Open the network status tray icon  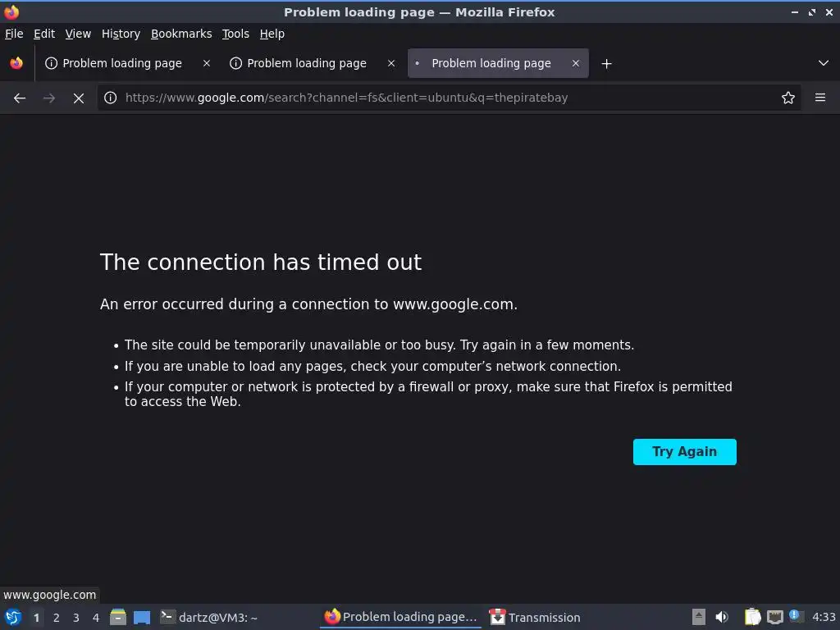774,617
